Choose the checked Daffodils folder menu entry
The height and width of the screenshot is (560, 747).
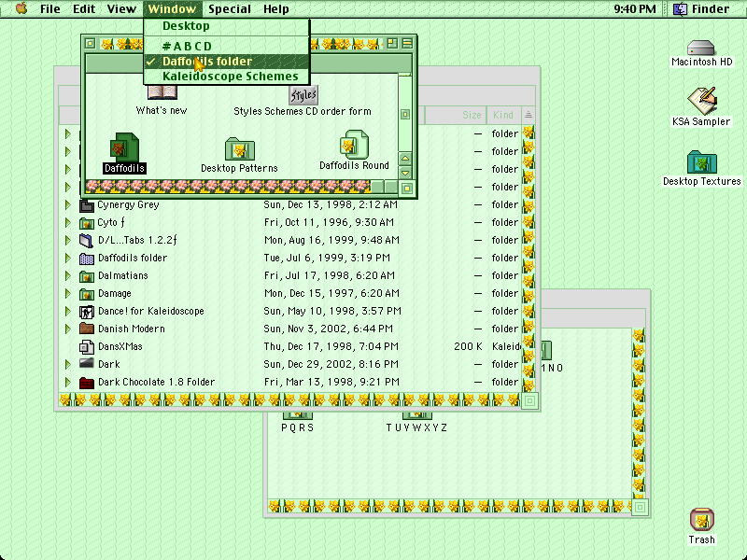(227, 62)
